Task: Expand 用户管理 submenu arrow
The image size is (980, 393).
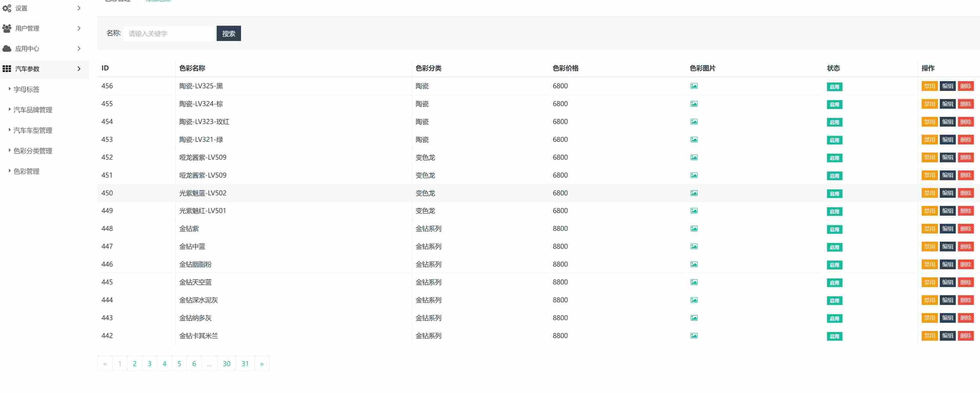Action: click(x=79, y=28)
